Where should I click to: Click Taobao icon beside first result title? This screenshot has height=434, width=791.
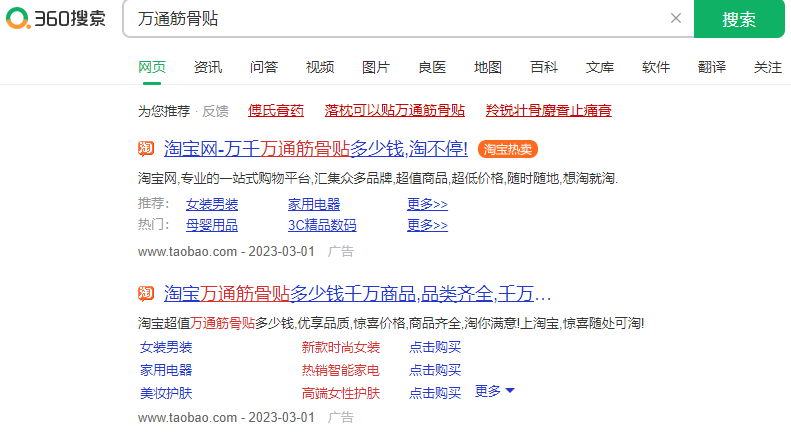146,148
